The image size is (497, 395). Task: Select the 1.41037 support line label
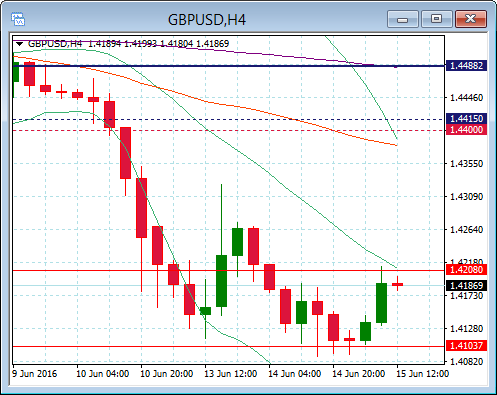coord(466,346)
